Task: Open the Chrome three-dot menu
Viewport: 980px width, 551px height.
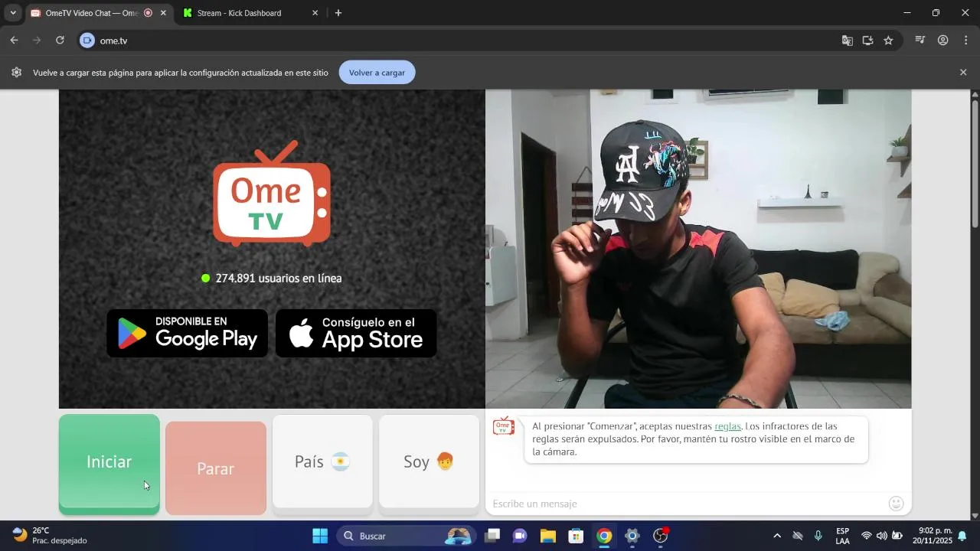Action: point(965,41)
